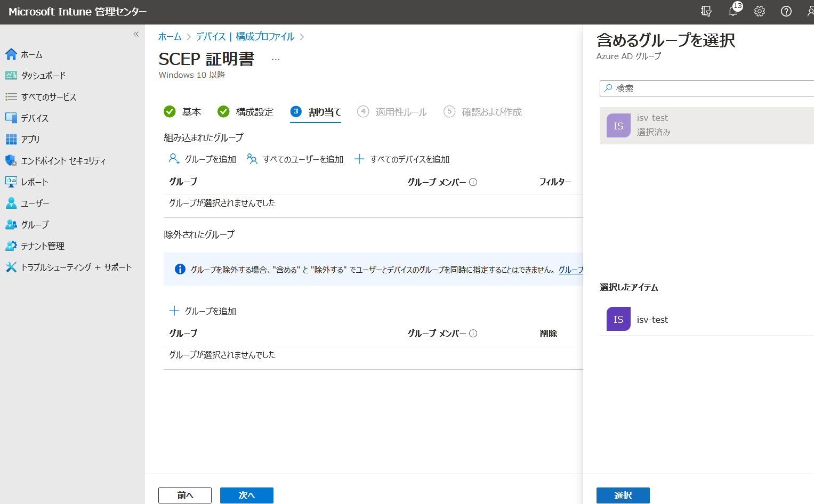Click the 選択 button in the group panel

[x=623, y=495]
